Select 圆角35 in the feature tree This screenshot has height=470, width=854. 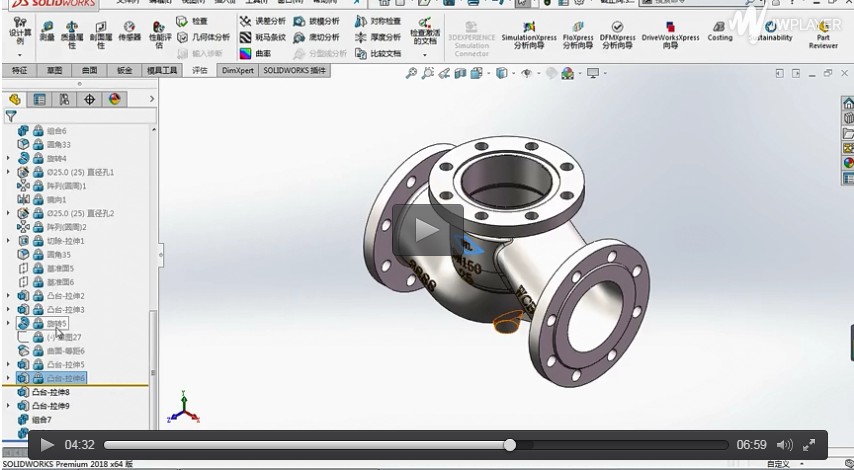pyautogui.click(x=58, y=255)
